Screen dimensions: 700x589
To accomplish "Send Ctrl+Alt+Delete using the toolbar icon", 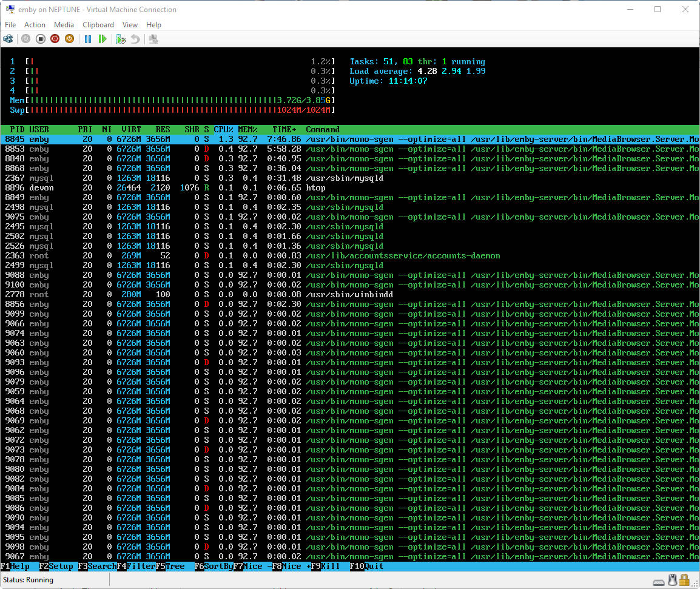I will click(8, 39).
